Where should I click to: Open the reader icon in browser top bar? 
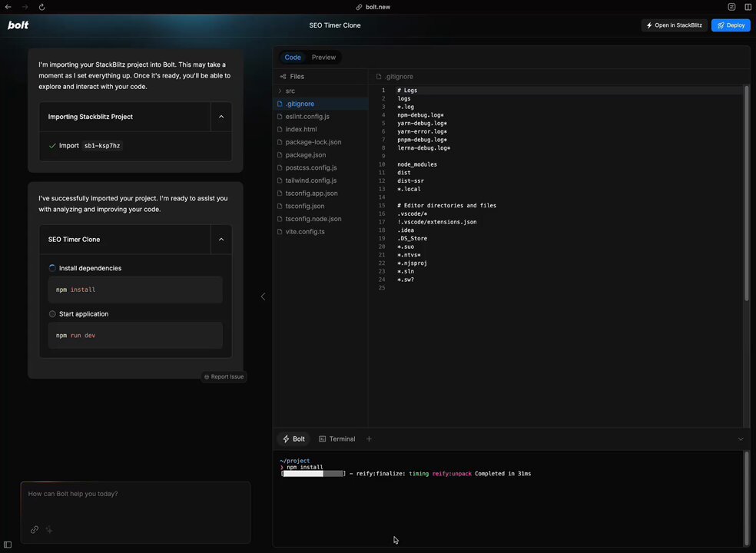click(x=731, y=7)
